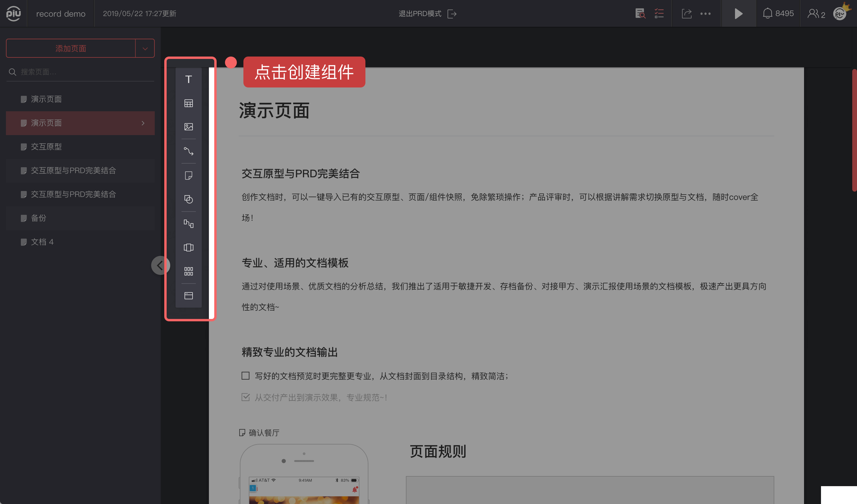Select the shapes tool icon
This screenshot has width=857, height=504.
(188, 199)
